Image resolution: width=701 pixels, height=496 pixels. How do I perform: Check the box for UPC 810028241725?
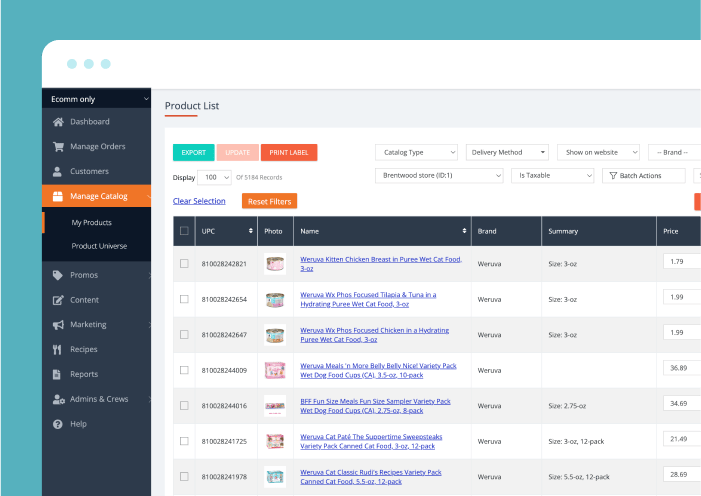pos(184,441)
